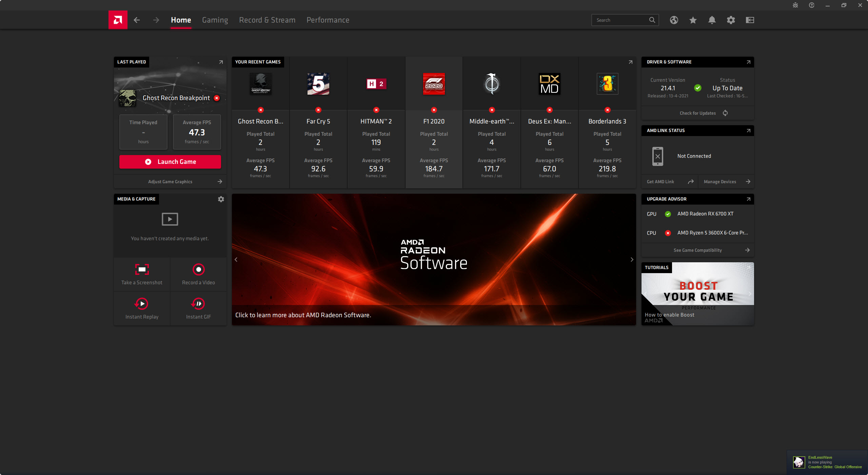Launch Game Ghost Recon Breakpoint
This screenshot has height=475, width=868.
pyautogui.click(x=170, y=162)
